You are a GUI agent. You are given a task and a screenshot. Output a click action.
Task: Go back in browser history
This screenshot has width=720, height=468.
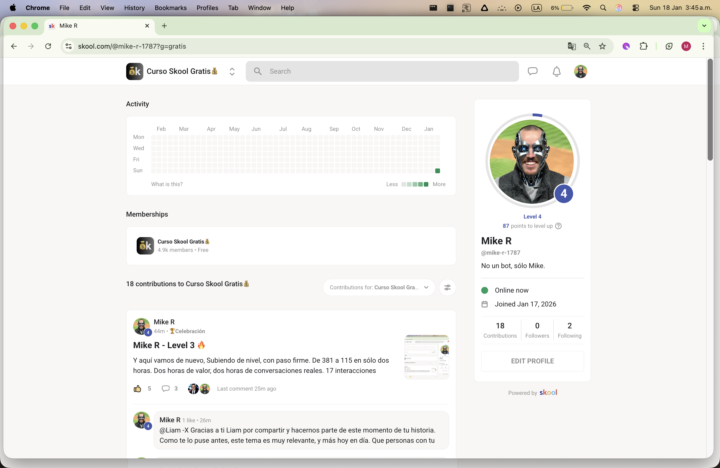(x=14, y=46)
